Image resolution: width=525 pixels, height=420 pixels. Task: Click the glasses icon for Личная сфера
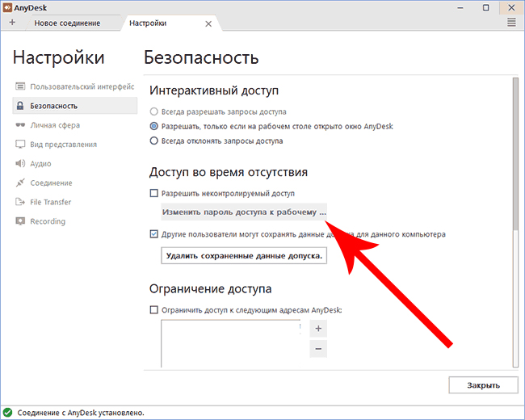click(20, 125)
